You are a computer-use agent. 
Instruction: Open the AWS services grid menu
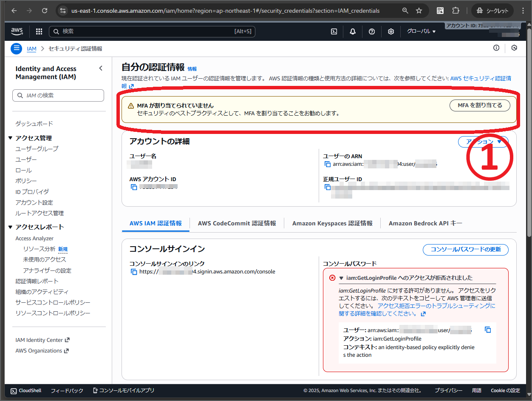click(x=39, y=31)
